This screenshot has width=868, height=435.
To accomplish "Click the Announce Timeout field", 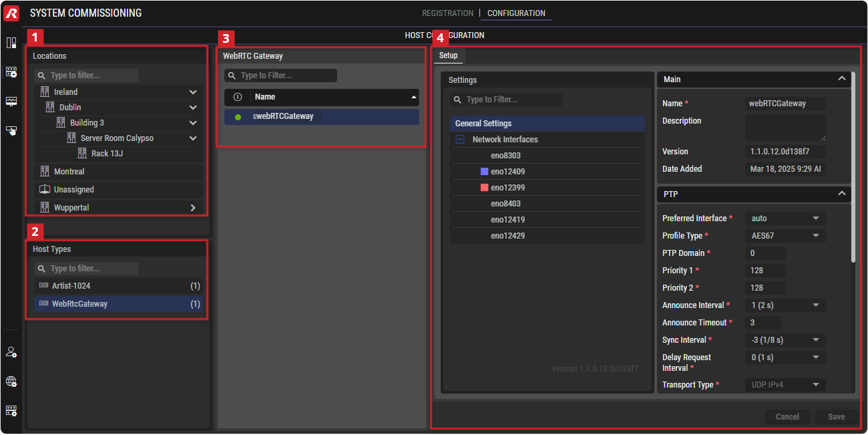I will click(763, 323).
